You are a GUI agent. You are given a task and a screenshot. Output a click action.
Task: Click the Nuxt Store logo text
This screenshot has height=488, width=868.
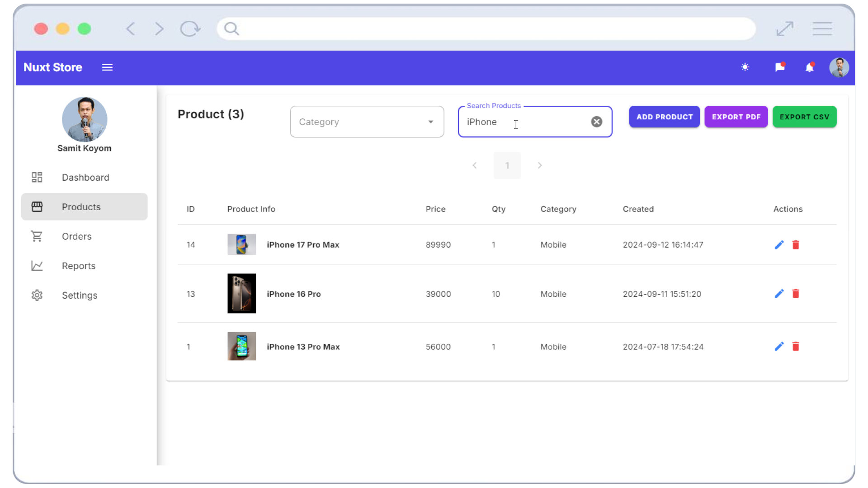pyautogui.click(x=53, y=67)
